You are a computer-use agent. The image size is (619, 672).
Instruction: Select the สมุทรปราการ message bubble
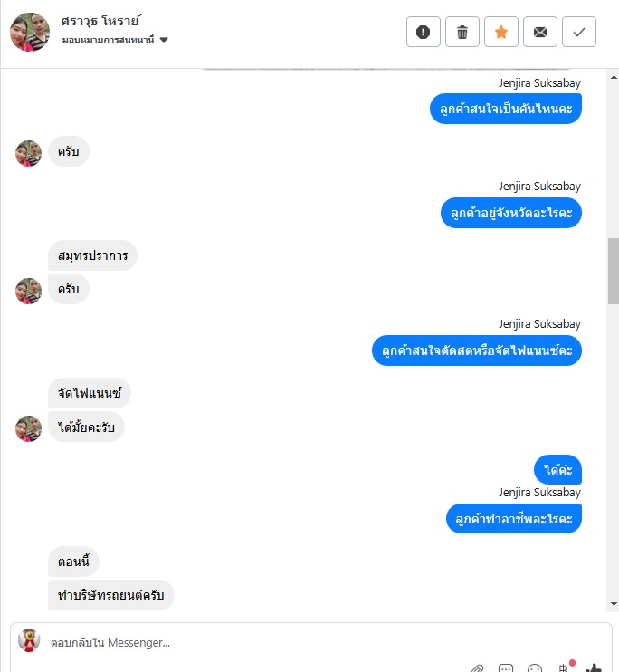tap(92, 255)
